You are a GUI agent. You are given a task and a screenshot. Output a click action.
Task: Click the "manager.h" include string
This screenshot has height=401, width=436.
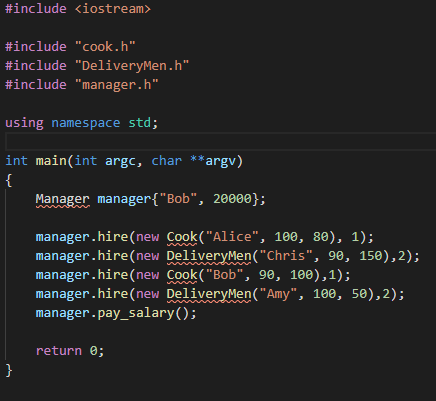point(117,85)
